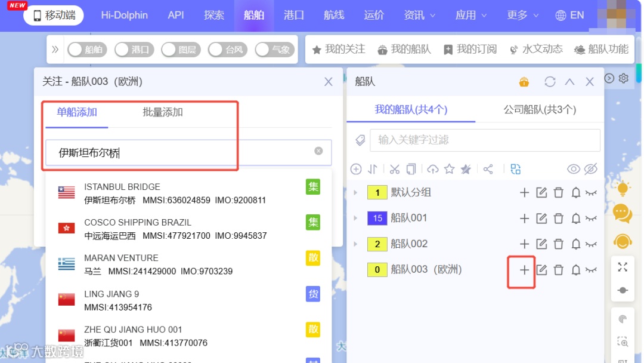644x363 pixels.
Task: Show all fleets with eye icon
Action: 574,169
